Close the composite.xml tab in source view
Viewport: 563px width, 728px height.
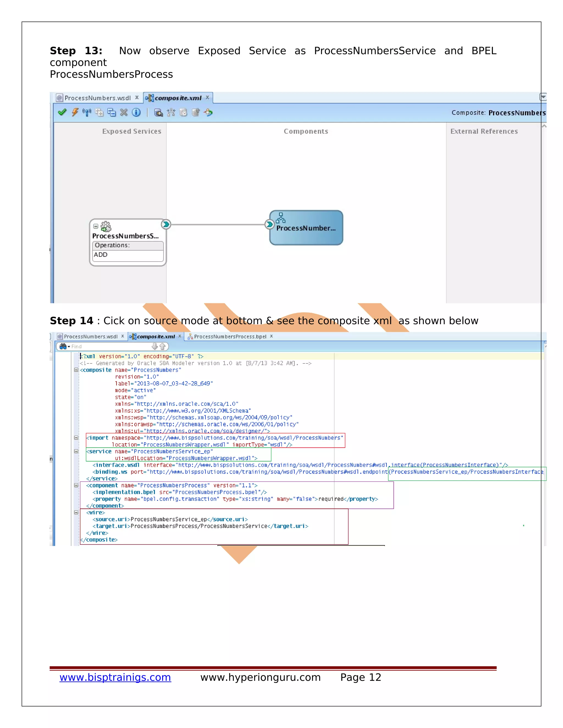(180, 336)
